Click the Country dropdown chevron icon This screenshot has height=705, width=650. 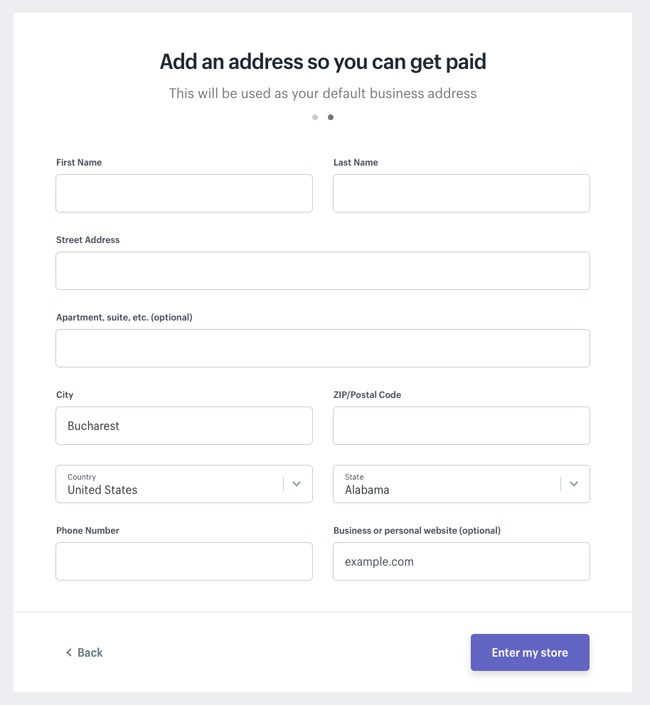click(296, 484)
